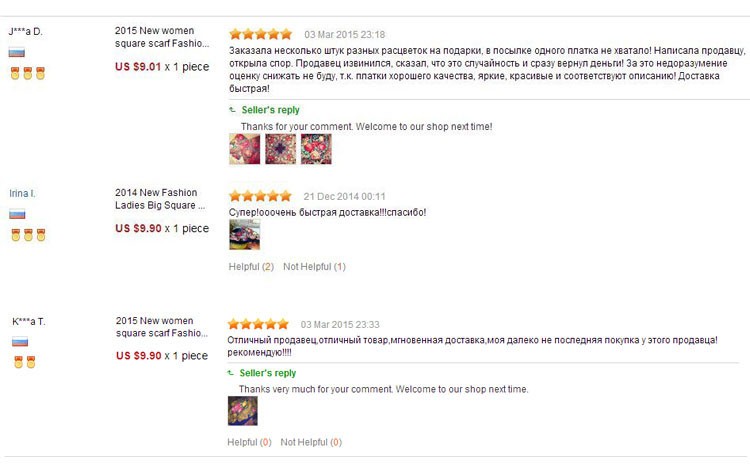Screen dimensions: 750x475
Task: Click the Russian flag under Irina I.
Action: tap(17, 214)
